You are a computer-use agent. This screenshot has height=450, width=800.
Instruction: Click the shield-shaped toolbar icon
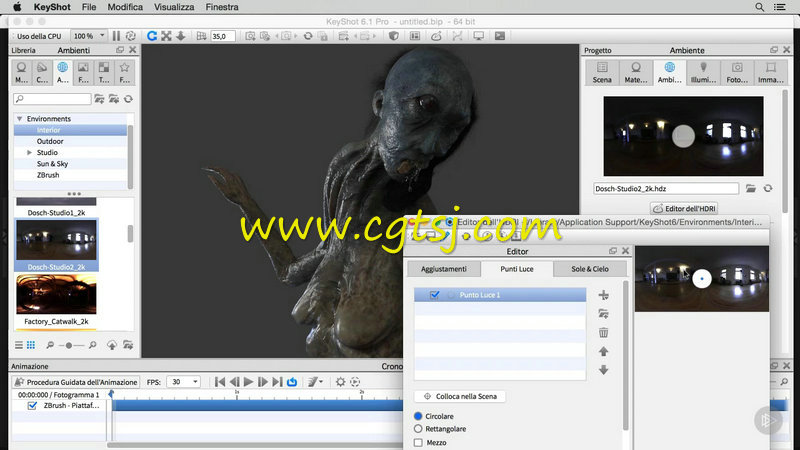(393, 36)
